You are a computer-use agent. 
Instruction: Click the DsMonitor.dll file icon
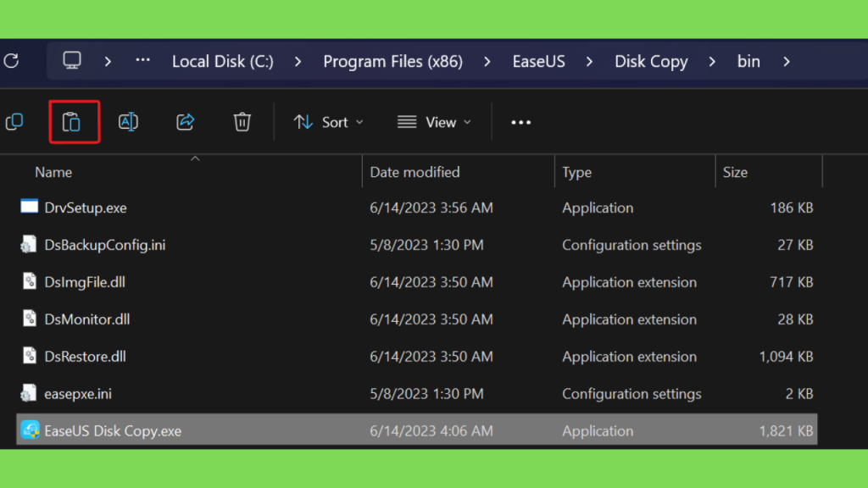tap(30, 319)
